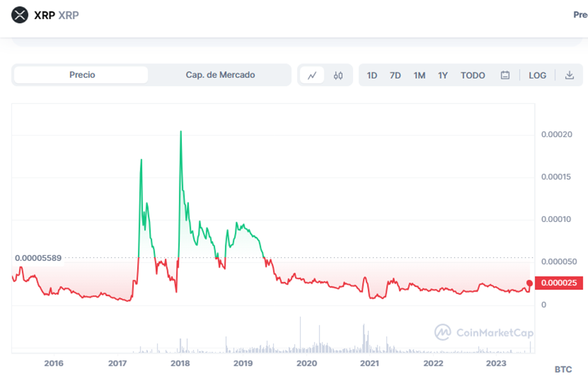The width and height of the screenshot is (588, 388).
Task: Click the red end-of-line price marker
Action: (x=529, y=283)
